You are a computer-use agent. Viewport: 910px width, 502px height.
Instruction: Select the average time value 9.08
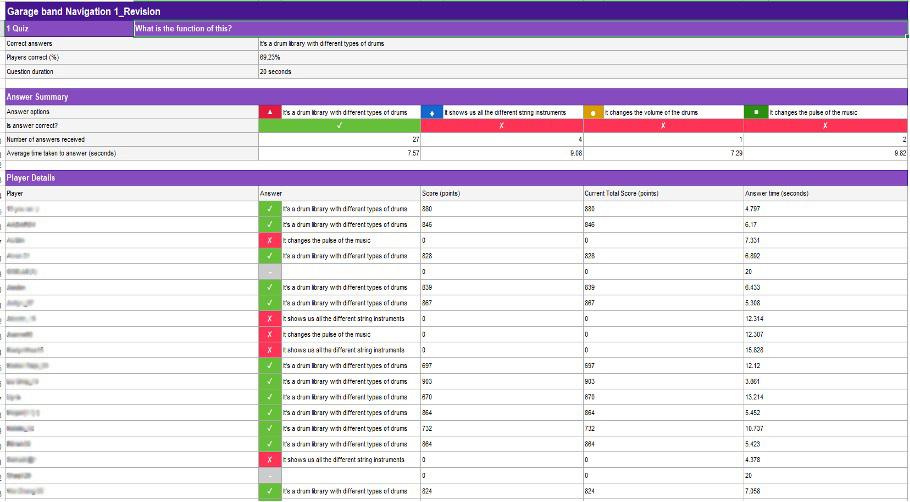(501, 154)
